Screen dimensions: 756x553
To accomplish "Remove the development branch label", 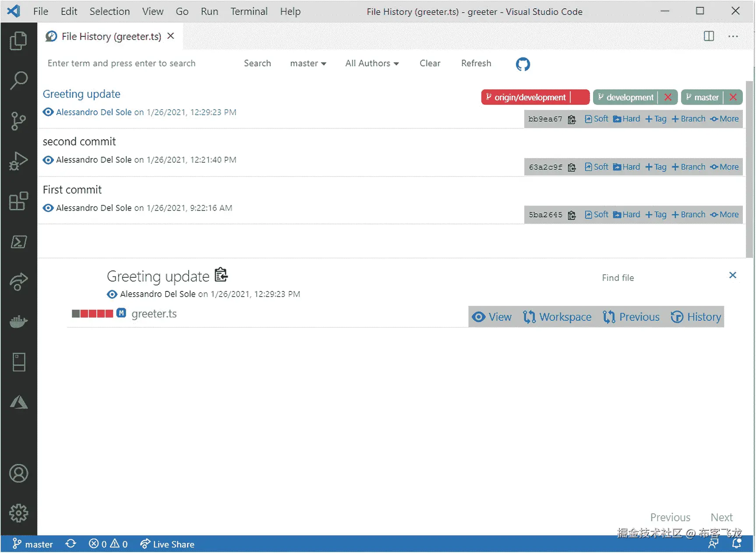I will [x=668, y=97].
